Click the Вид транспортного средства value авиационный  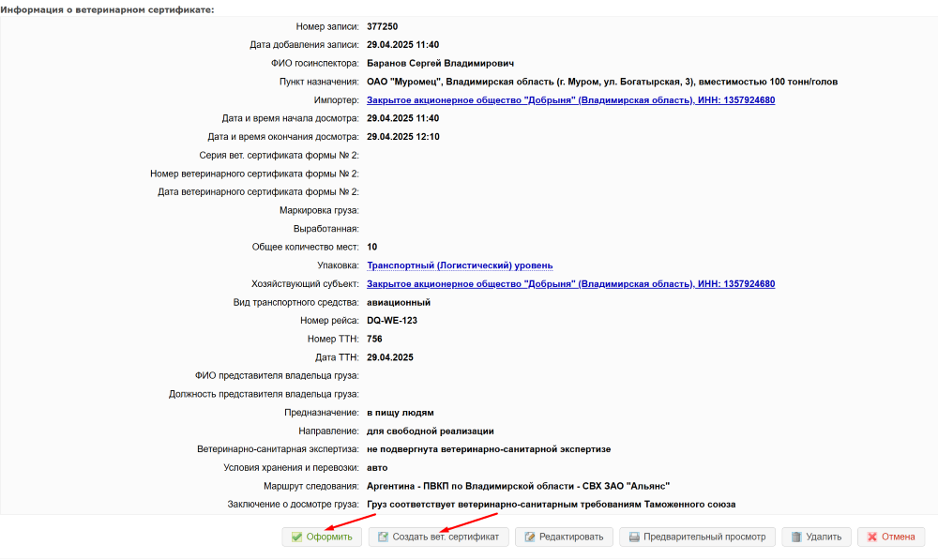click(399, 302)
